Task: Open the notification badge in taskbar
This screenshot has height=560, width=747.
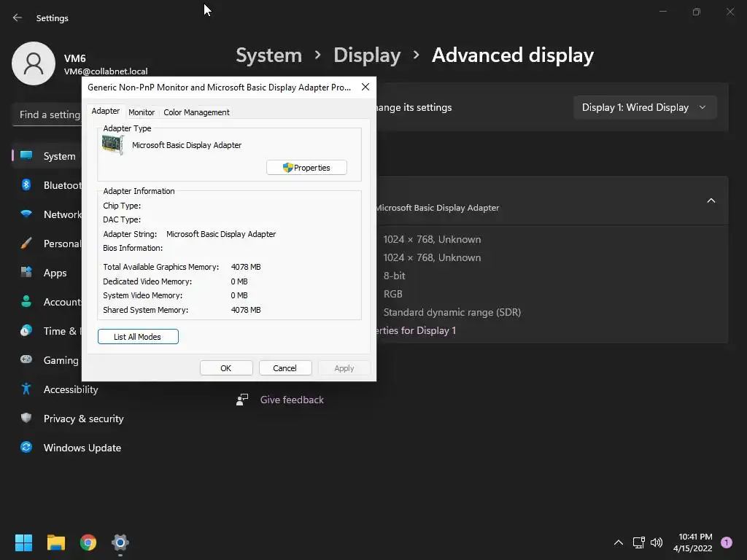Action: [x=727, y=542]
